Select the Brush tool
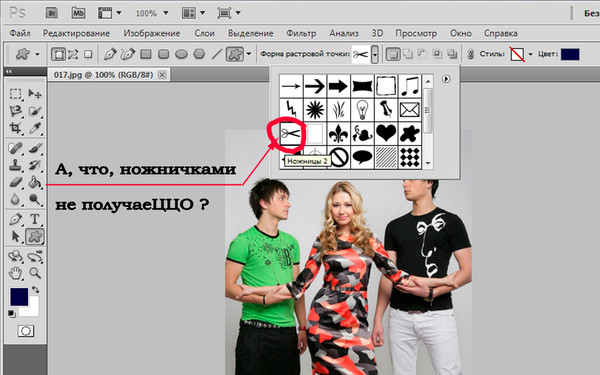The height and width of the screenshot is (375, 600). point(35,148)
